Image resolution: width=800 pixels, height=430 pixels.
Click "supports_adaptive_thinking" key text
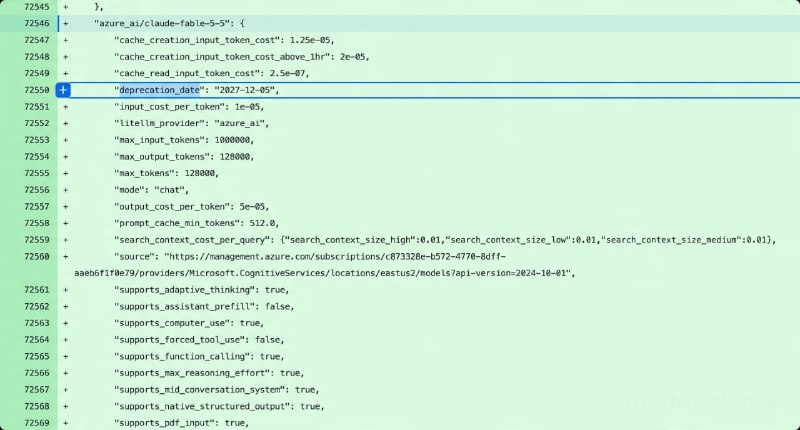[187, 290]
